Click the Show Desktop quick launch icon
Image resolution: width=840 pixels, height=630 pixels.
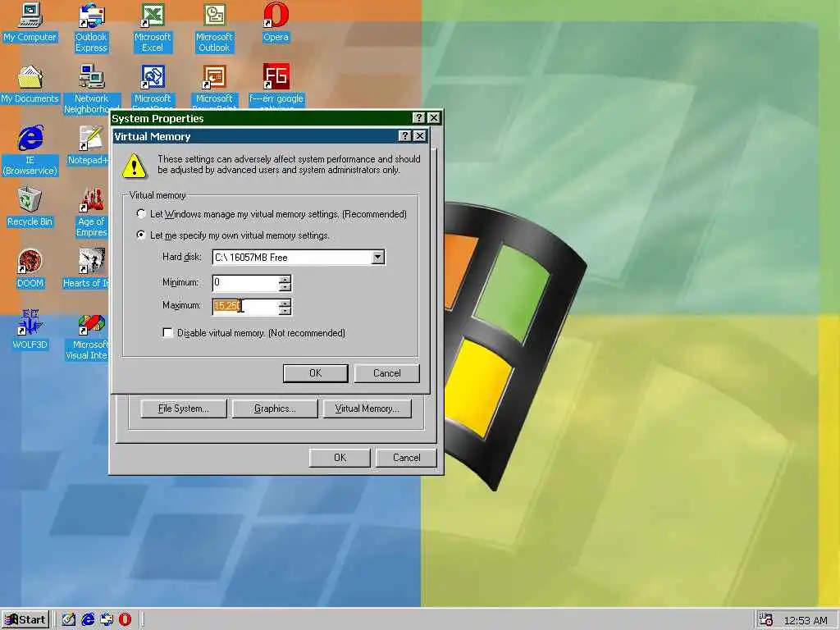click(x=69, y=620)
